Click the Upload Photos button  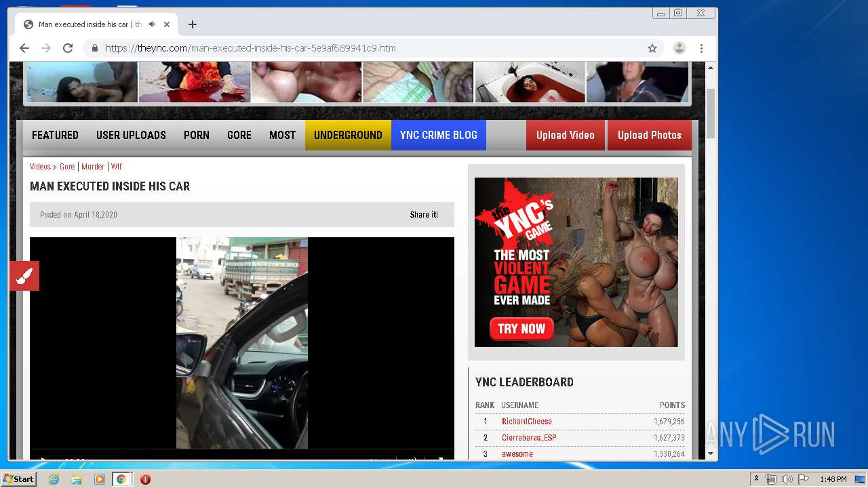pos(650,135)
